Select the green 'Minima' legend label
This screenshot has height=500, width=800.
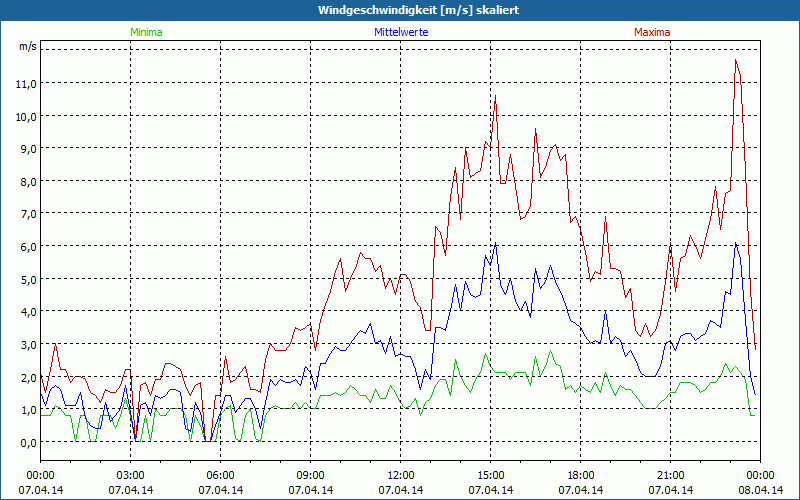[146, 32]
